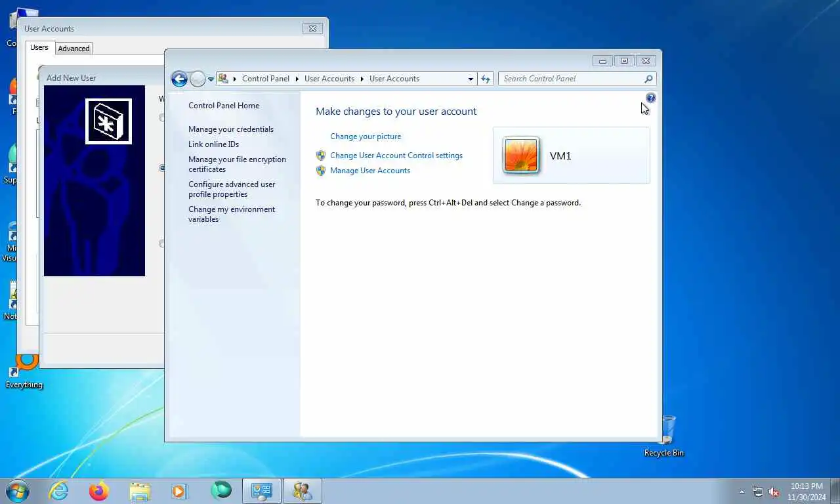Click 'Make changes to your user account' heading
The image size is (840, 504).
(x=396, y=112)
